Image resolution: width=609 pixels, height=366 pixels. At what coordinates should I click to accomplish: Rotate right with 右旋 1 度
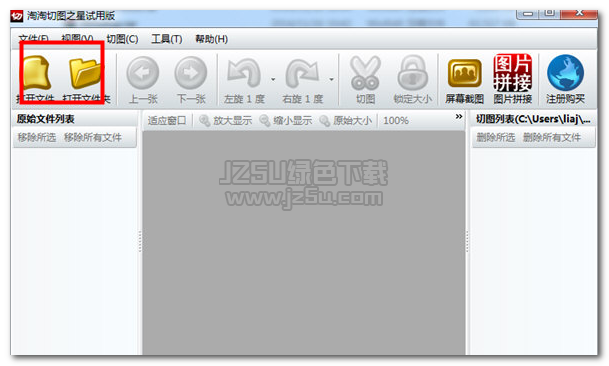pyautogui.click(x=303, y=80)
